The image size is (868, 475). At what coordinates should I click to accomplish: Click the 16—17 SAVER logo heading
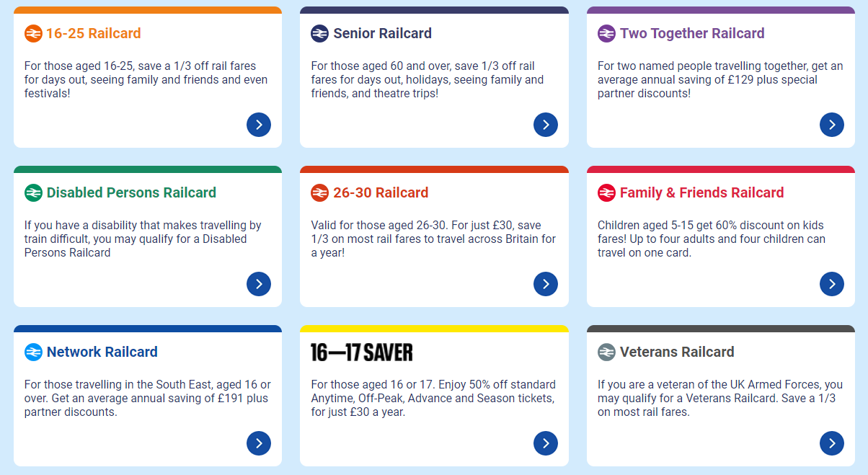pos(362,352)
